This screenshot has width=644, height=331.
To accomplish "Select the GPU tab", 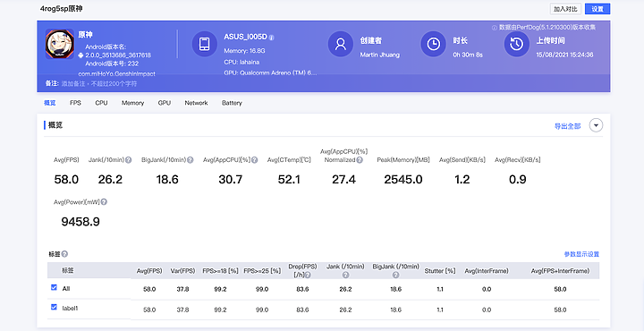I will coord(165,103).
